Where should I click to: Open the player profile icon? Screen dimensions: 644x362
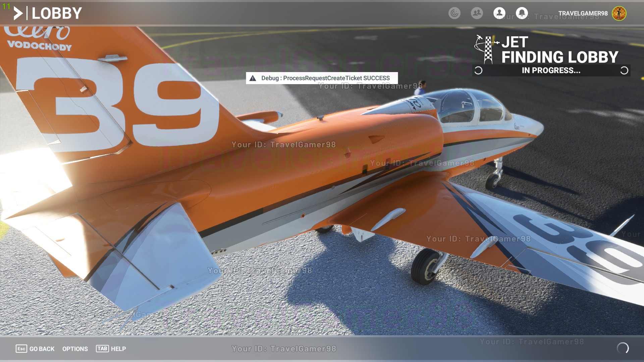499,13
